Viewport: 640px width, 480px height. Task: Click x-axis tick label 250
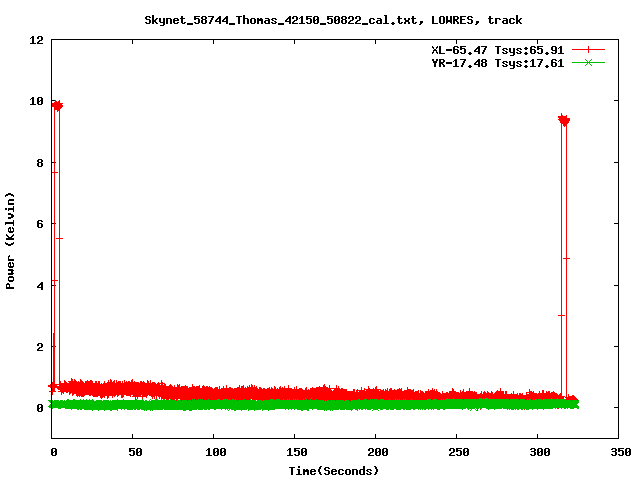pos(458,452)
